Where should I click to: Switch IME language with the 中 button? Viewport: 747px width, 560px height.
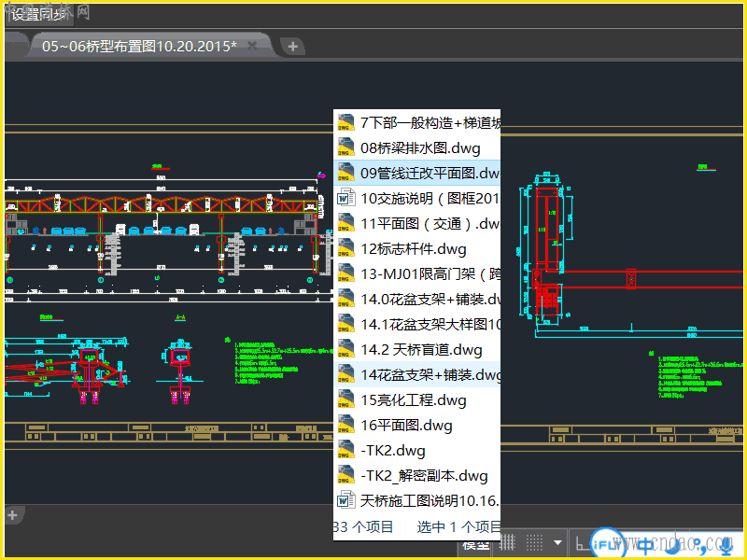pyautogui.click(x=647, y=546)
